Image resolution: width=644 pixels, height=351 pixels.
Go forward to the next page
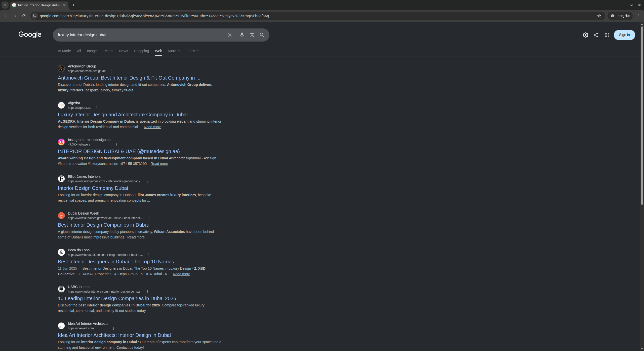click(15, 16)
